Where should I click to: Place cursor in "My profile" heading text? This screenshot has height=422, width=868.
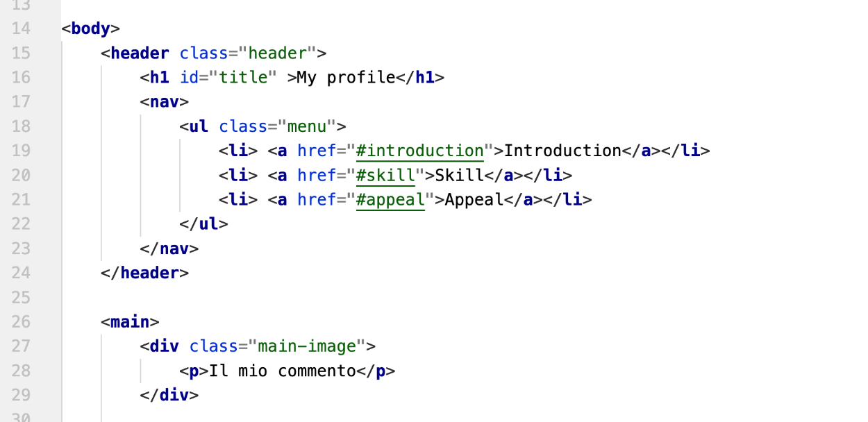(346, 78)
